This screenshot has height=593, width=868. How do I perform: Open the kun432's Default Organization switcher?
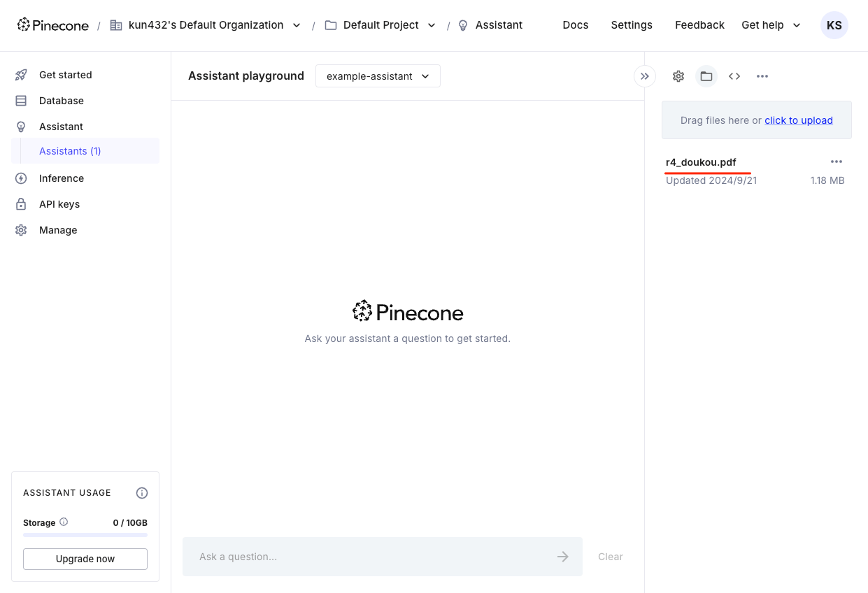206,25
